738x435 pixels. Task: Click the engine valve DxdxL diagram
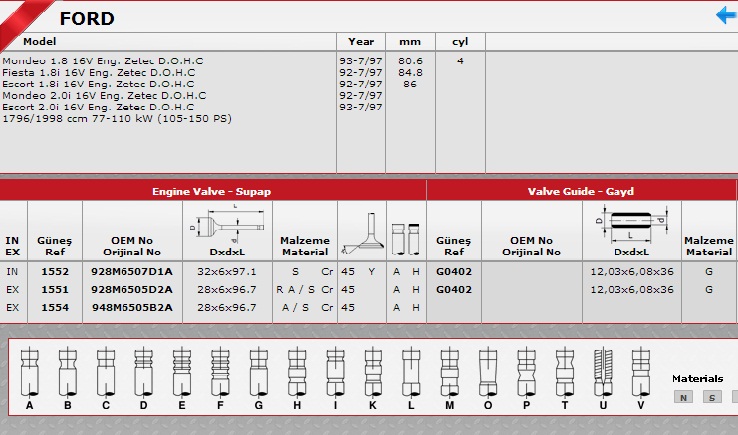229,224
